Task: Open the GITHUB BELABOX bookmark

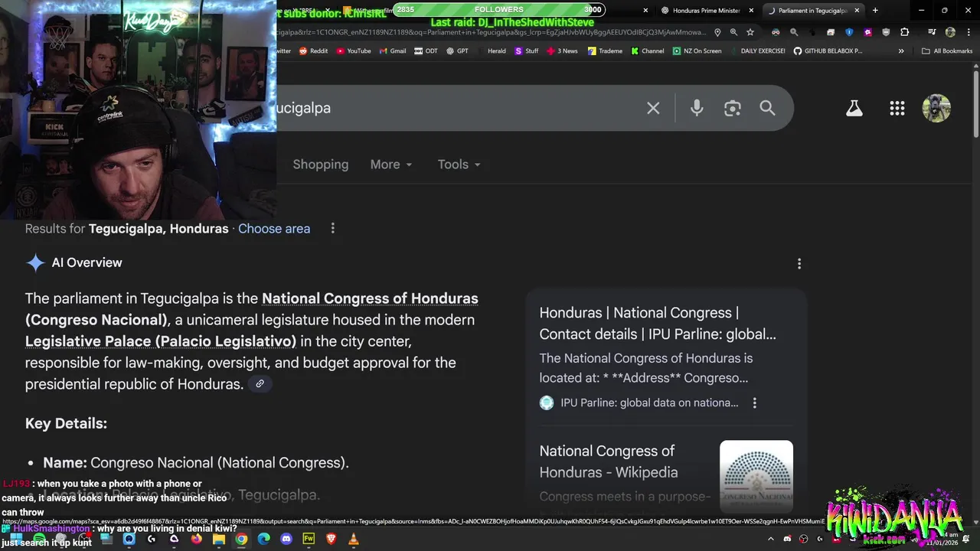Action: tap(828, 51)
